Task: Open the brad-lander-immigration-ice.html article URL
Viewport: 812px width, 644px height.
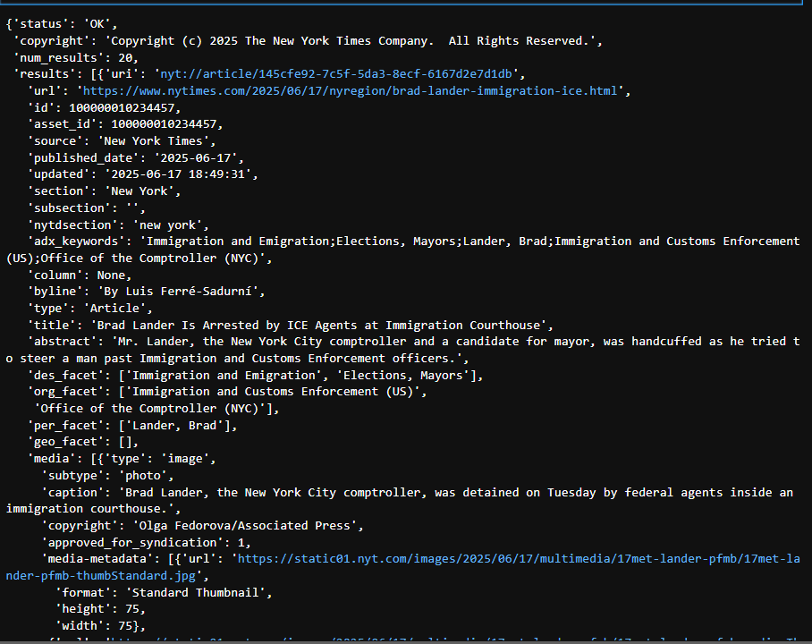Action: (x=350, y=91)
